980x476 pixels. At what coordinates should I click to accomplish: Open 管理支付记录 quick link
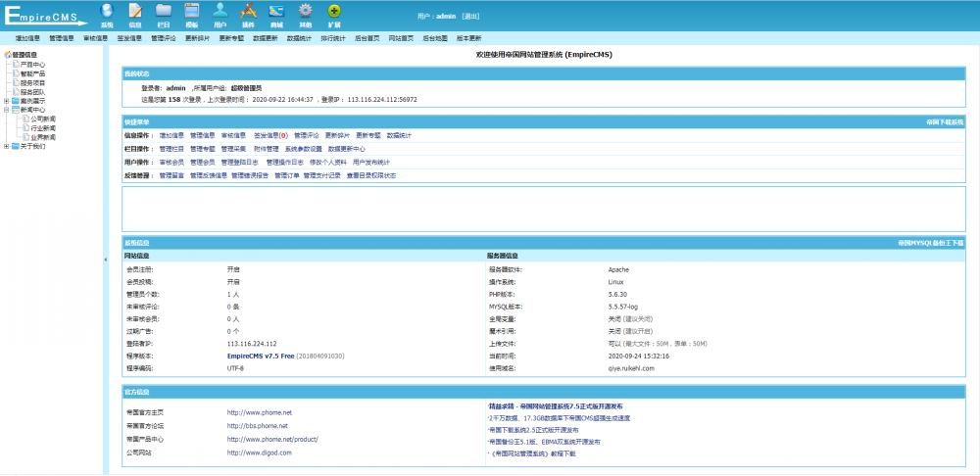(x=322, y=175)
